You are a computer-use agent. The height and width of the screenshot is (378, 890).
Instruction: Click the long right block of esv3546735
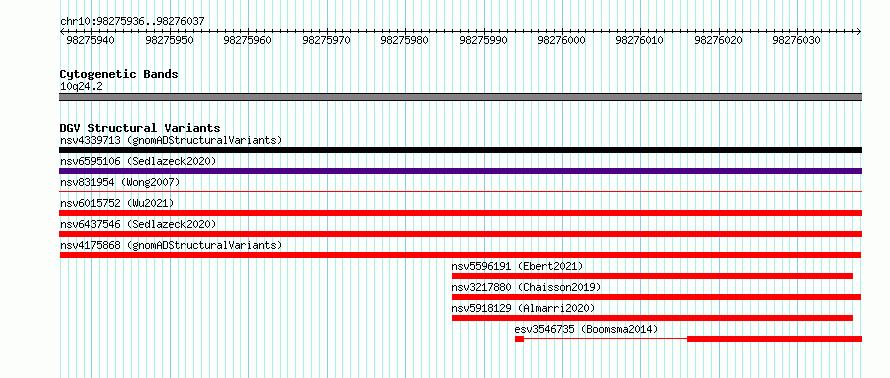pos(775,339)
